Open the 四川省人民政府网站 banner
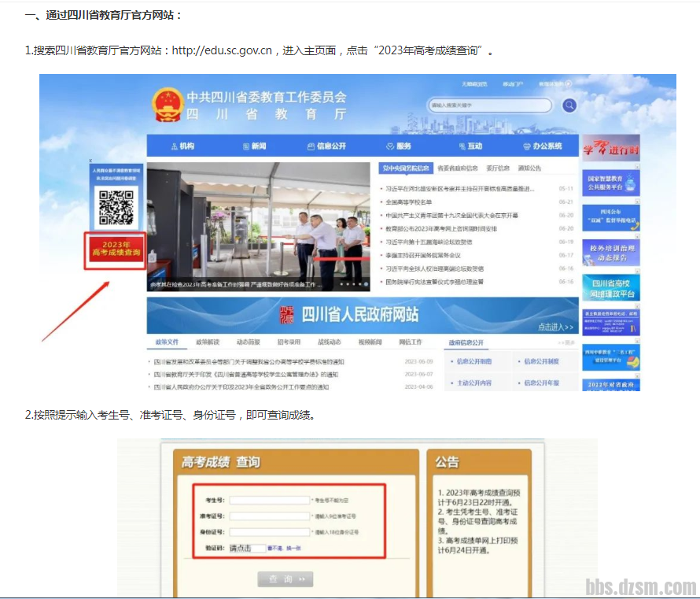The width and height of the screenshot is (700, 599). [x=362, y=315]
